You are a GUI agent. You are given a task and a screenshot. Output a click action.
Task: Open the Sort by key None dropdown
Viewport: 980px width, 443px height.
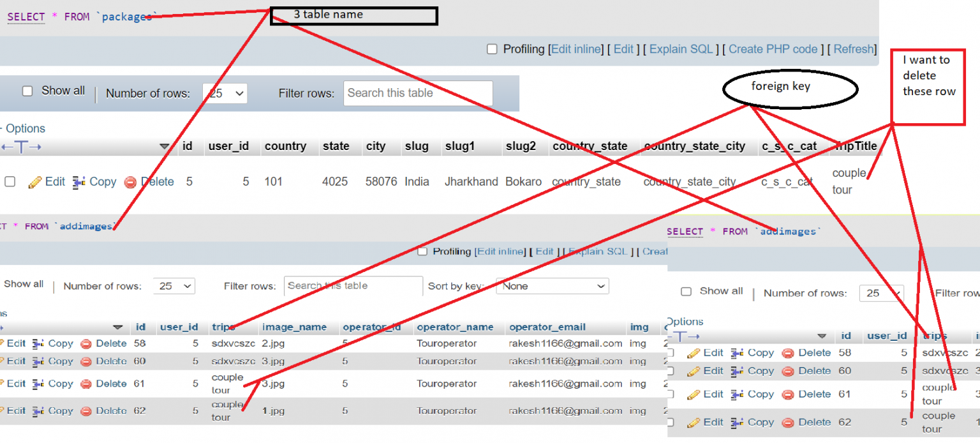553,286
